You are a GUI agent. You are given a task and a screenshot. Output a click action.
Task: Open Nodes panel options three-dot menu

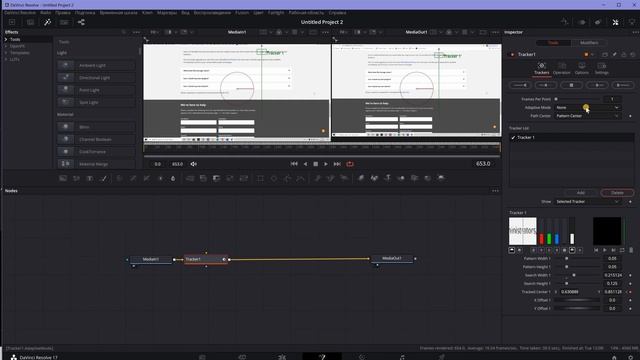[x=495, y=191]
